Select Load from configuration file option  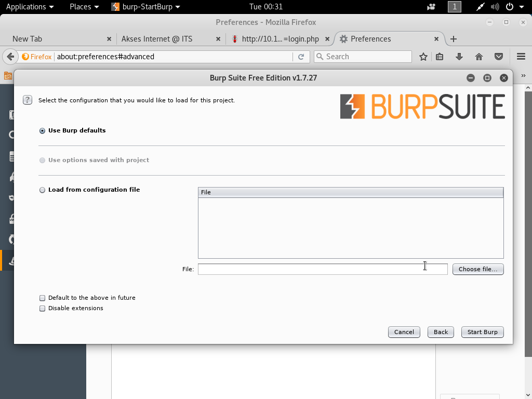click(43, 190)
